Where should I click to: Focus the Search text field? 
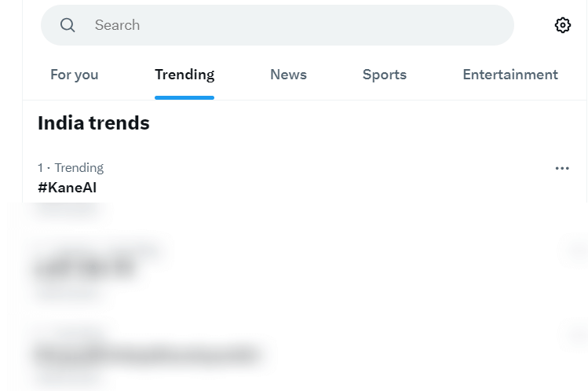(298, 25)
